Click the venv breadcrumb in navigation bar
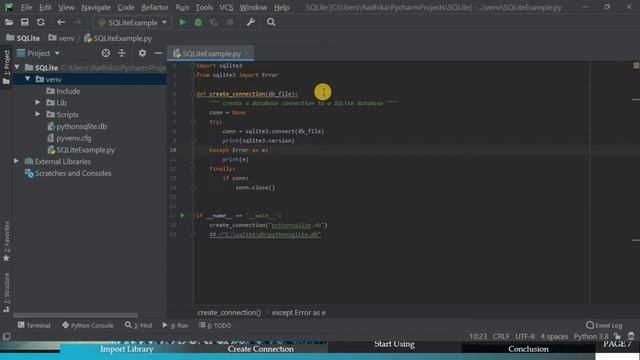The image size is (640, 360). coord(61,38)
